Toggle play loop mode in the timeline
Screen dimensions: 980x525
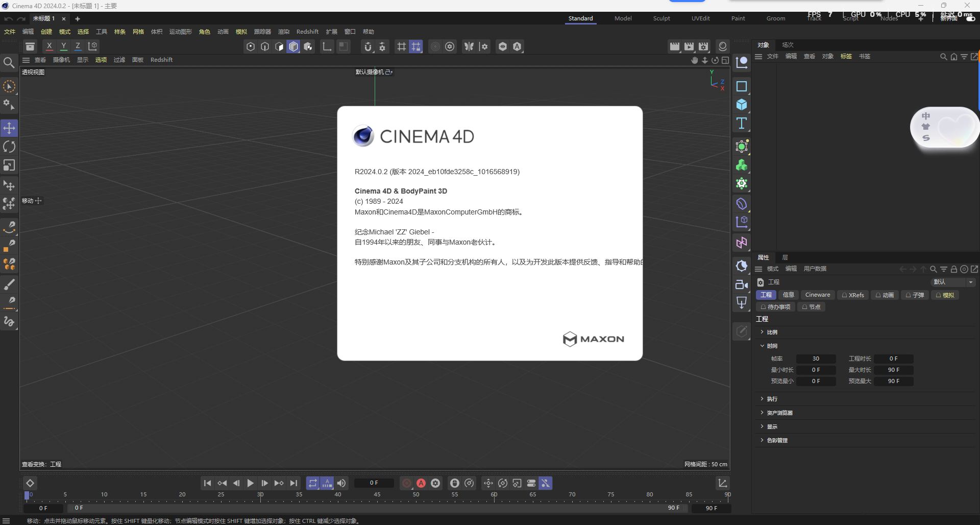click(312, 483)
